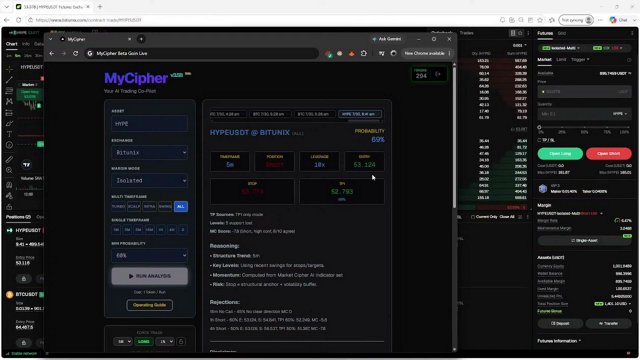Screen dimensions: 640x360
Task: Select the SCALP multi timeframe option
Action: click(x=134, y=207)
